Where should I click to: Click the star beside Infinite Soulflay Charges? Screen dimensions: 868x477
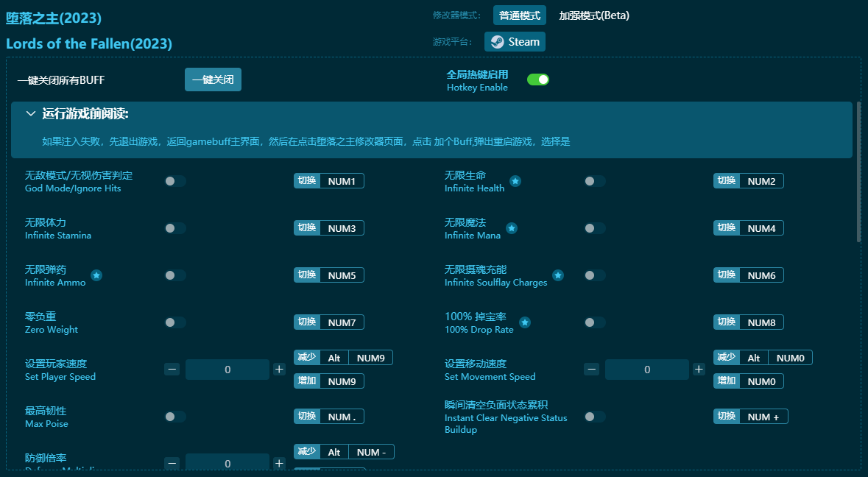[558, 275]
